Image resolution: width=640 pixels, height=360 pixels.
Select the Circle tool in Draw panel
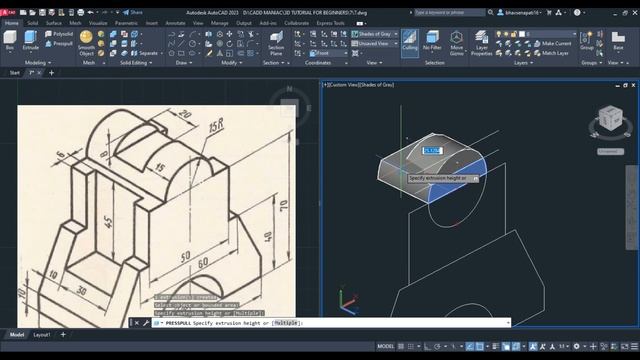click(x=192, y=44)
